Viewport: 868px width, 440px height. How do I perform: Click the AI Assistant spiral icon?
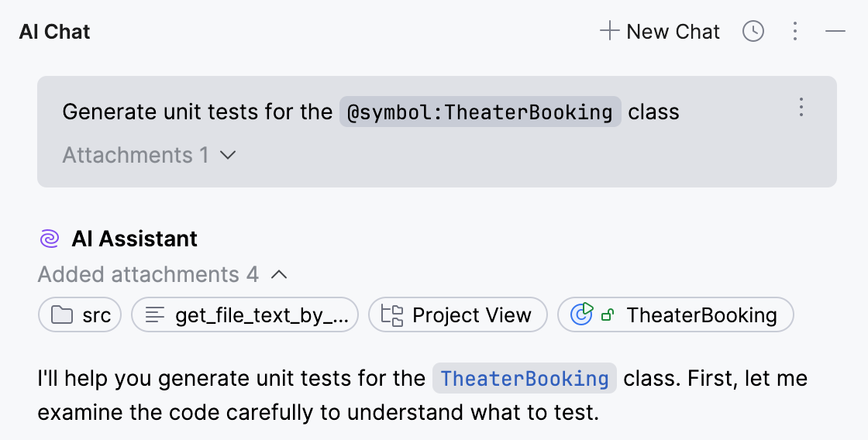[50, 239]
